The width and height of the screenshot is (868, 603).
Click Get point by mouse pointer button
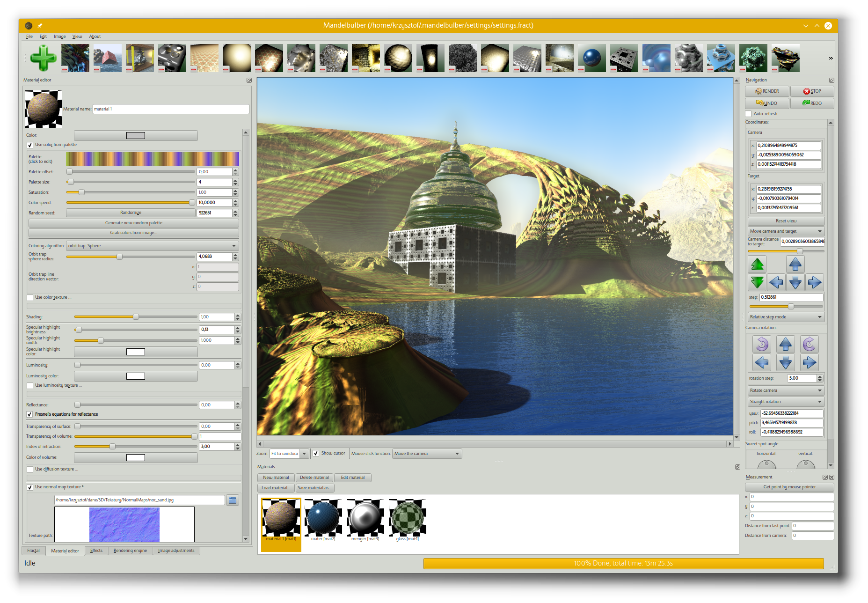point(789,487)
